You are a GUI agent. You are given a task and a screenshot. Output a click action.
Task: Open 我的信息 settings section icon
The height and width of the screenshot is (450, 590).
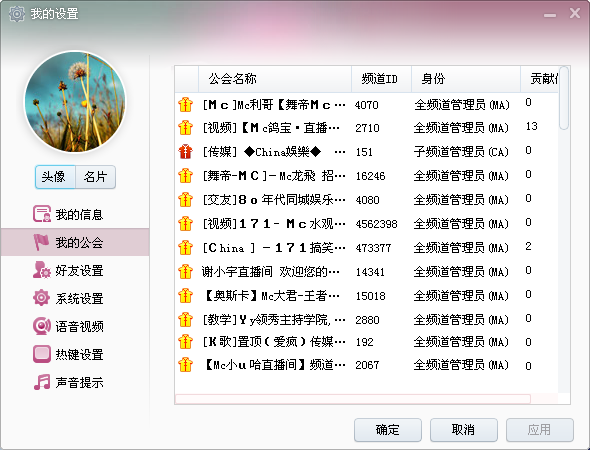[41, 214]
